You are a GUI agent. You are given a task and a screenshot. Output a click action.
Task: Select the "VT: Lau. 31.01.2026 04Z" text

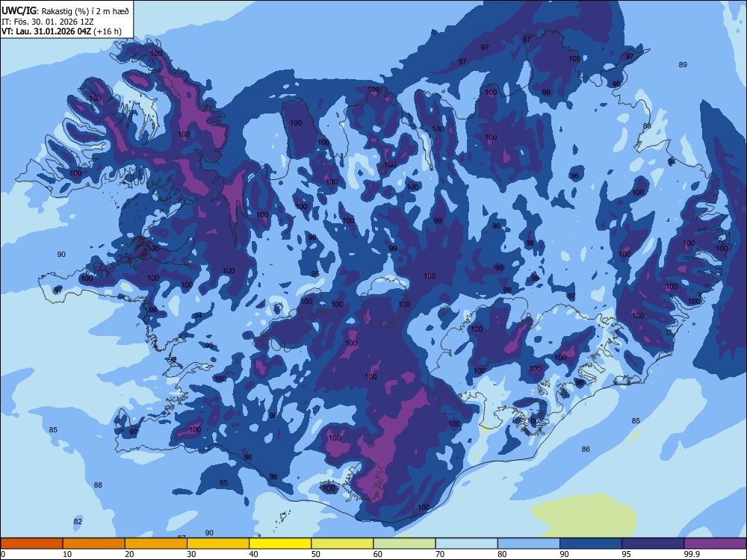click(46, 31)
